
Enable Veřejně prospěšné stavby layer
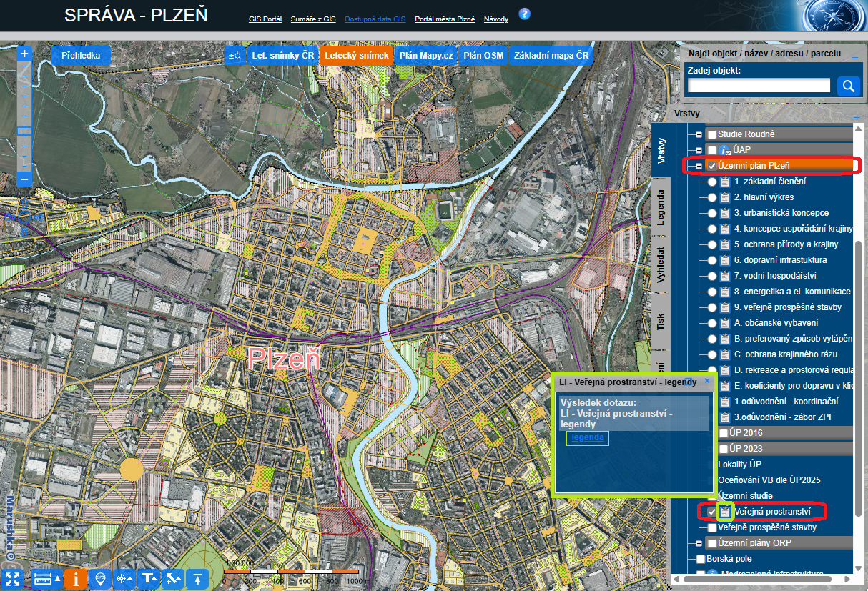point(712,527)
